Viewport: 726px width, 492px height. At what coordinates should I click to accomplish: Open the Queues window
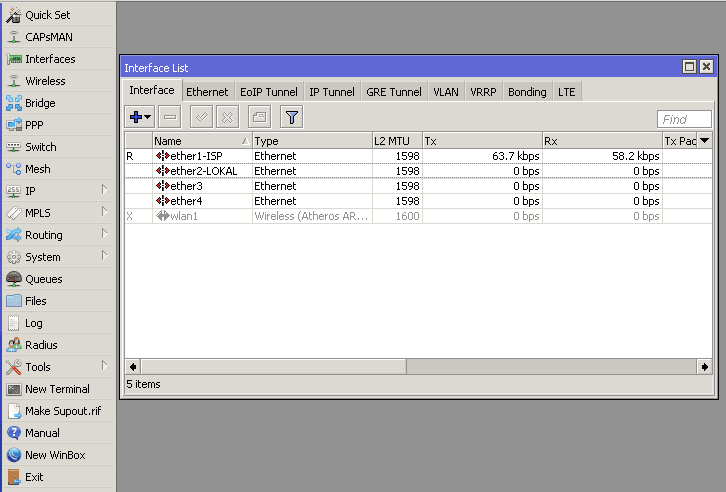click(x=59, y=279)
